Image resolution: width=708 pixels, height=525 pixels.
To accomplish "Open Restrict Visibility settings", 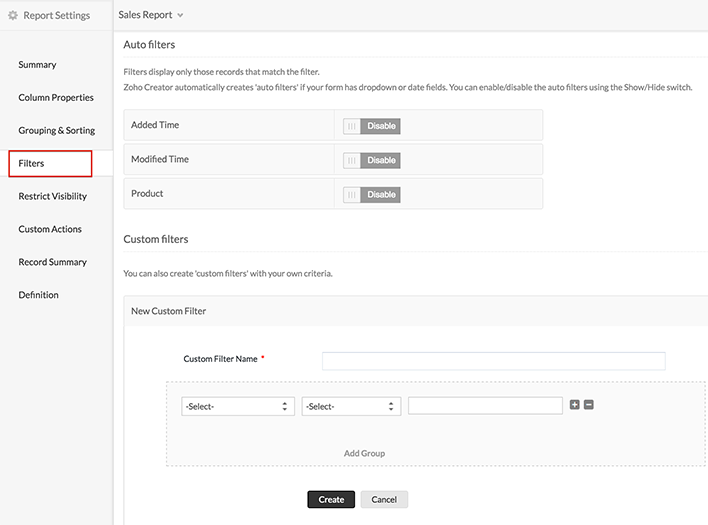I will (x=52, y=196).
